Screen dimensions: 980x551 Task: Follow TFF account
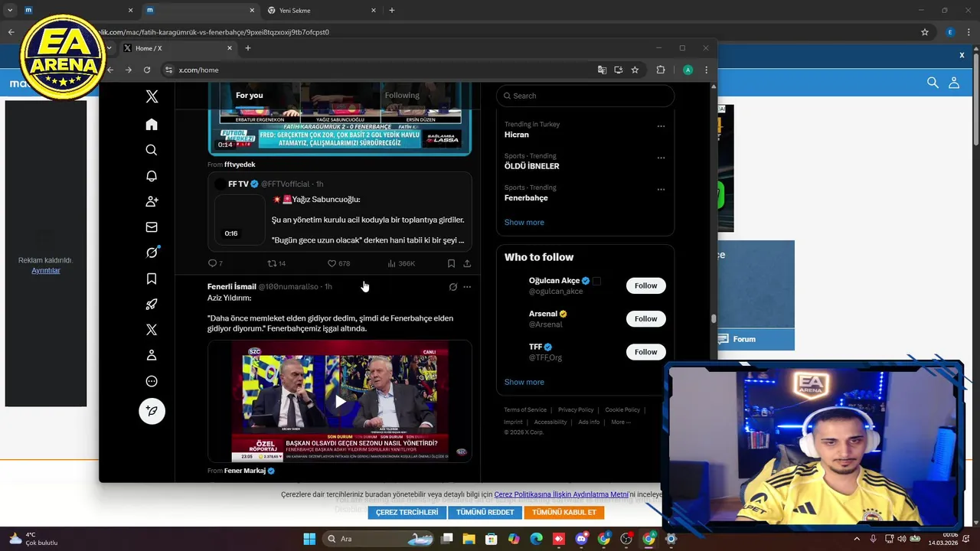(645, 352)
